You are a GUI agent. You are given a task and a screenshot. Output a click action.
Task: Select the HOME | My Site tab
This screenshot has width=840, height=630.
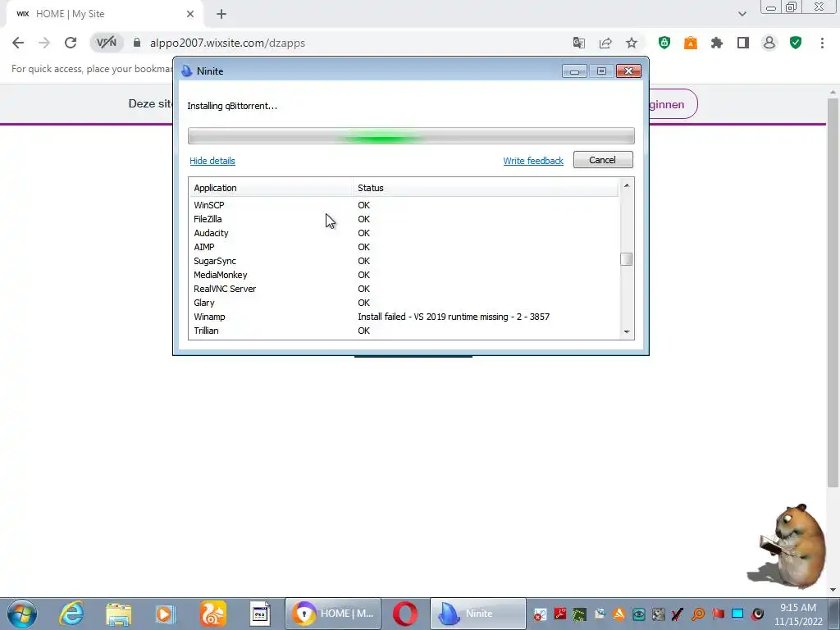[x=104, y=14]
